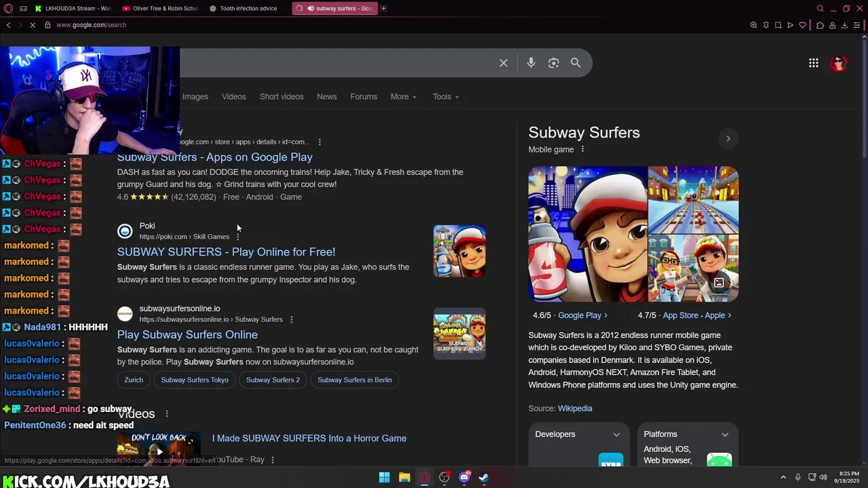Image resolution: width=868 pixels, height=488 pixels.
Task: Switch to Forums results tab
Action: tap(363, 97)
